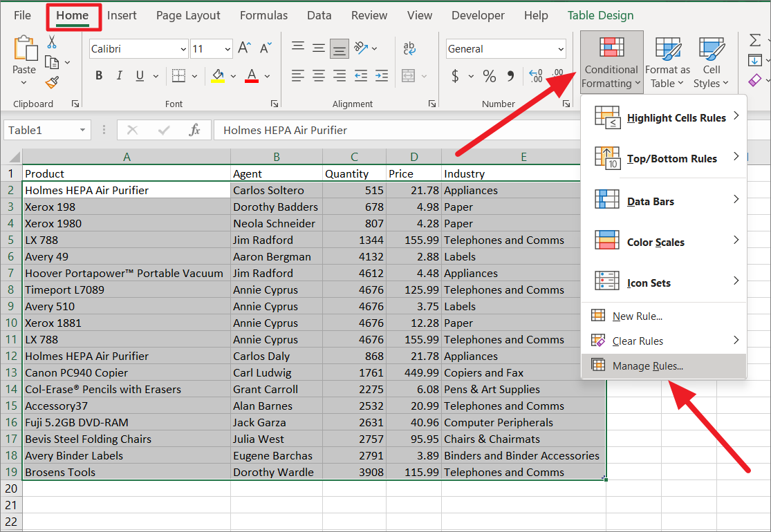This screenshot has height=532, width=771.
Task: Switch to the Page Layout tab
Action: 188,16
